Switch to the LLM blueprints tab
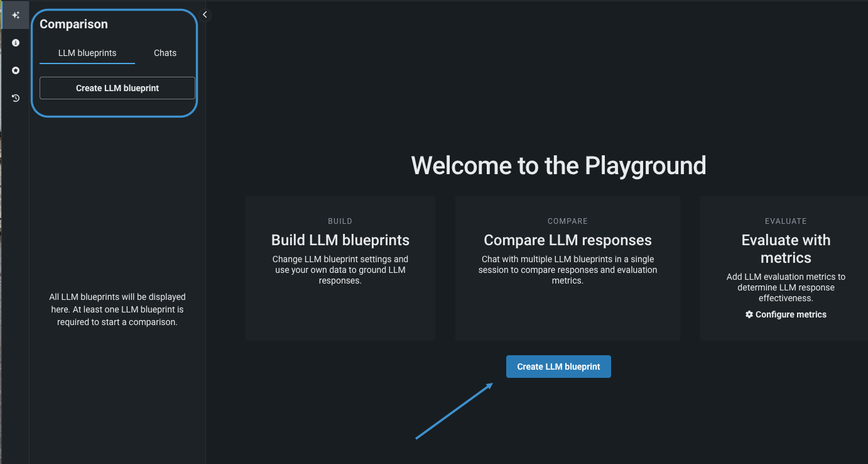Viewport: 868px width, 464px height. tap(87, 53)
